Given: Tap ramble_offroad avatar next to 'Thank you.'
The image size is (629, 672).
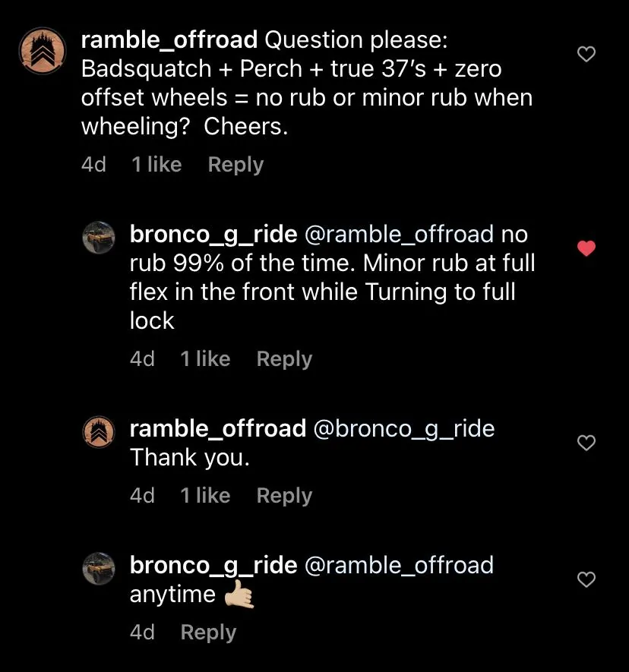Looking at the screenshot, I should click(x=99, y=431).
